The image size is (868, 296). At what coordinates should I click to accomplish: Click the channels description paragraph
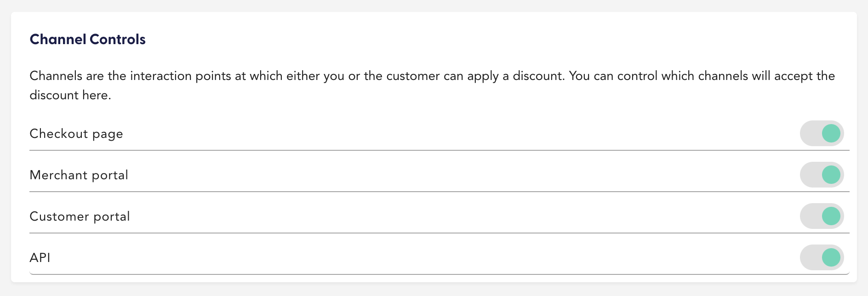[x=432, y=85]
